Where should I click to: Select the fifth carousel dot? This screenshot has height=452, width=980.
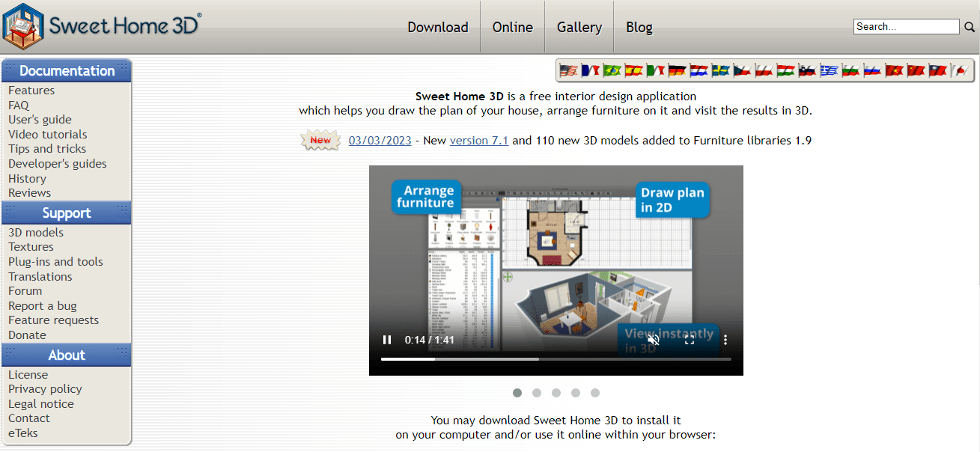[x=595, y=393]
